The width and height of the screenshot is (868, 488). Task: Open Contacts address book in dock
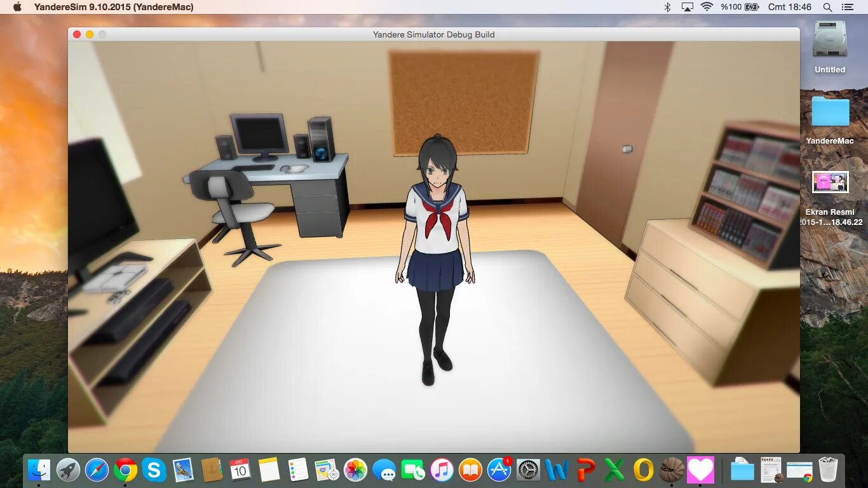click(x=211, y=470)
